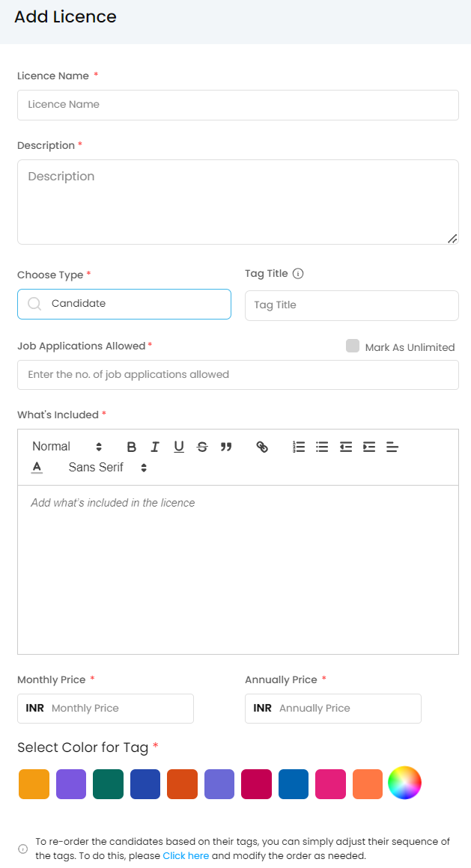
Task: Select the orange tag color swatch
Action: [34, 783]
